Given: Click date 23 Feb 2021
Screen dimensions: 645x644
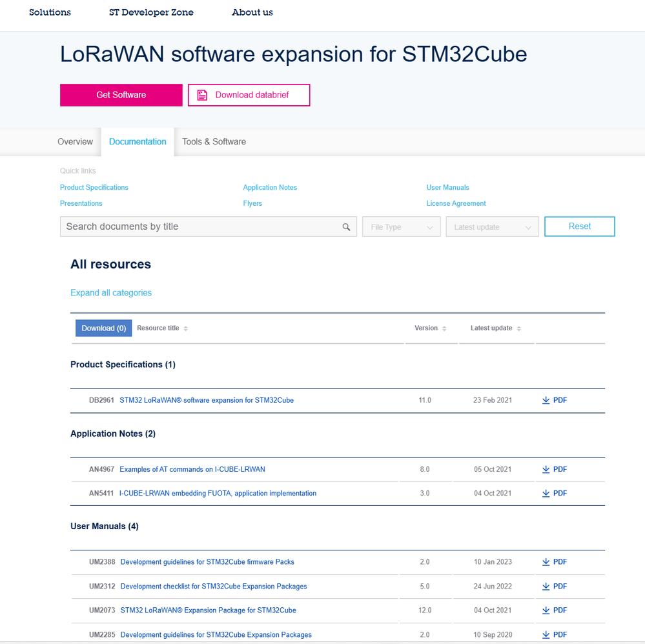Looking at the screenshot, I should pyautogui.click(x=493, y=400).
